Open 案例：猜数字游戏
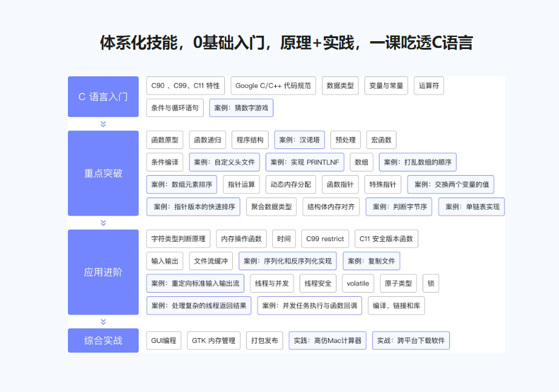The height and width of the screenshot is (392, 559). click(x=242, y=108)
